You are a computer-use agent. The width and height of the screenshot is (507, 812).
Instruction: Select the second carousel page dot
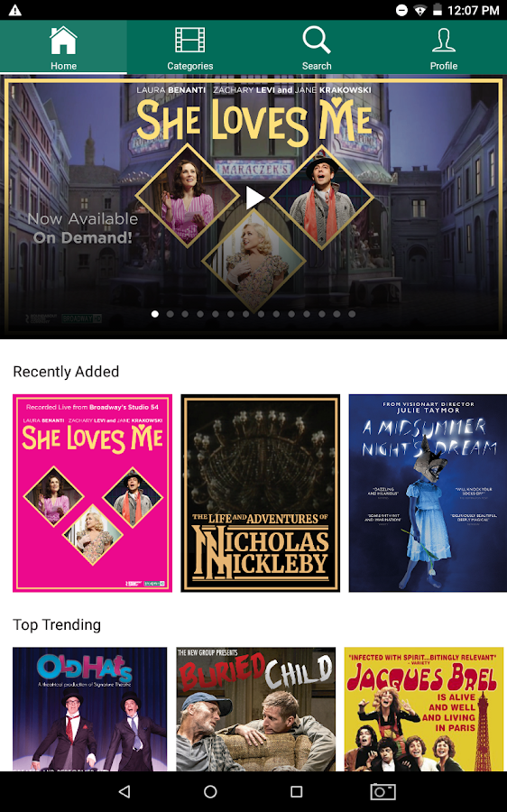pyautogui.click(x=170, y=314)
